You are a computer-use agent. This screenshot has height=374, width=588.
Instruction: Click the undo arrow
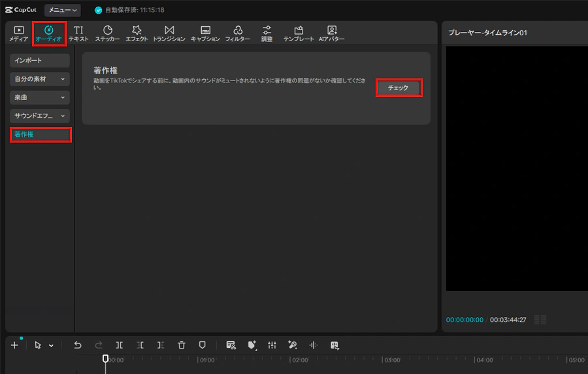pyautogui.click(x=78, y=345)
